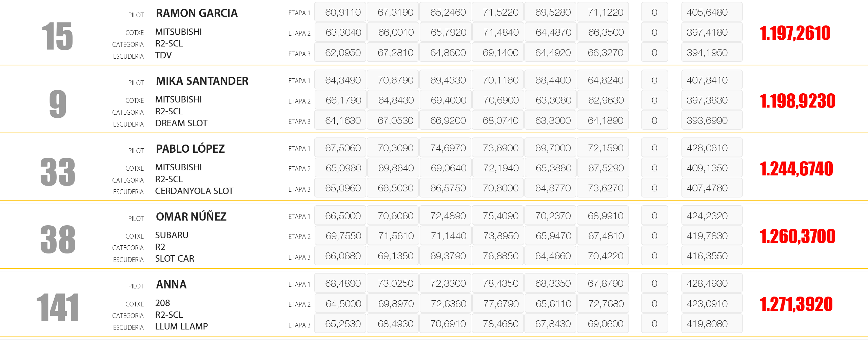Click the red total time 1.197,2610
The width and height of the screenshot is (868, 340).
point(795,33)
